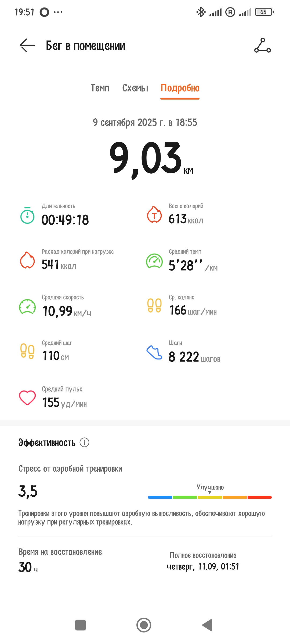
Task: Open the route share icon
Action: [x=263, y=45]
